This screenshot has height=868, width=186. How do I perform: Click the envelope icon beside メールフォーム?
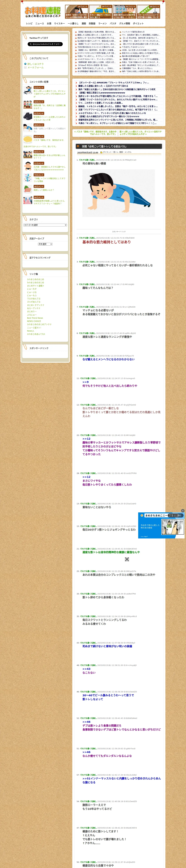point(25,67)
